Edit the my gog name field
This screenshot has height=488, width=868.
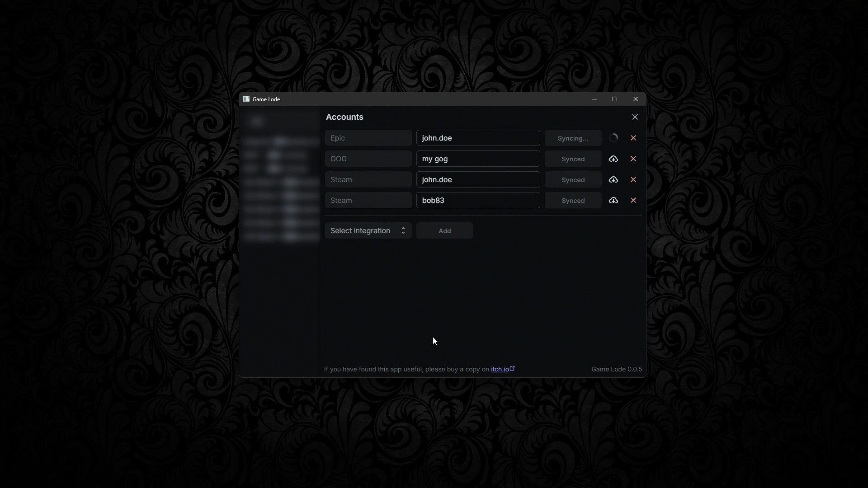tap(478, 159)
